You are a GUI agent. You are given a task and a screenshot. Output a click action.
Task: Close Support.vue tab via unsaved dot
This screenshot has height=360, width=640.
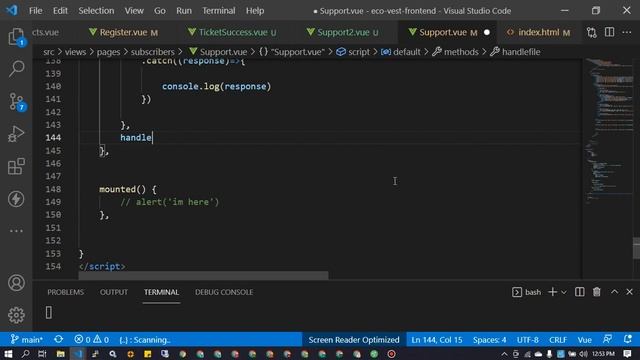487,32
